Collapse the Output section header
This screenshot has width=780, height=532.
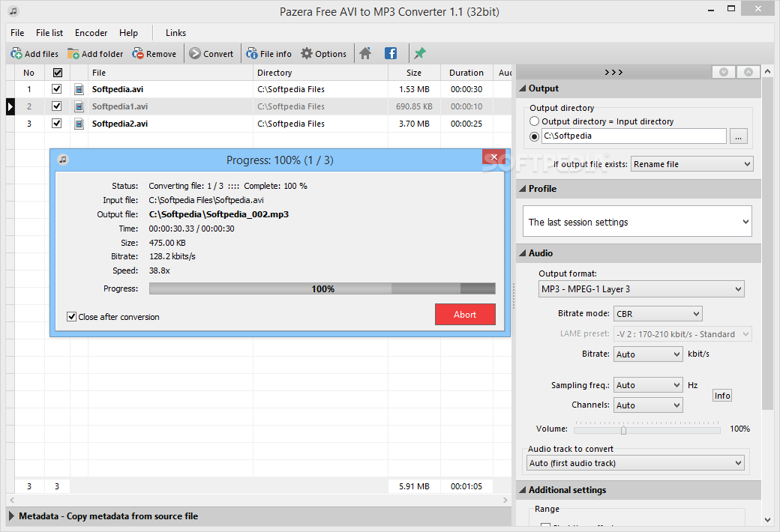pos(639,88)
